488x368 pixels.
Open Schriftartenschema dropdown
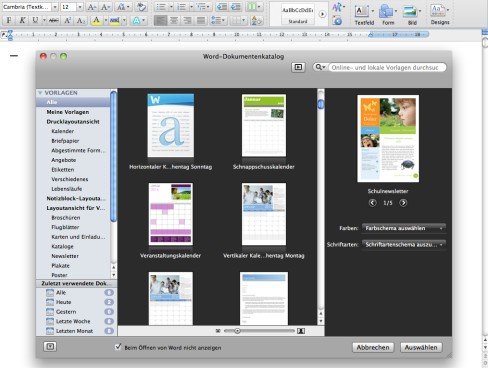pos(404,245)
